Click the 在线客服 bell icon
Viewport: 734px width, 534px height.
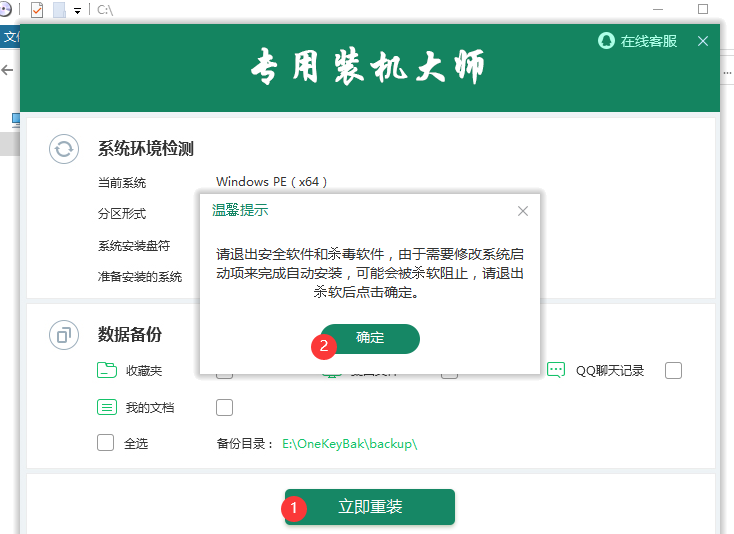coord(606,41)
